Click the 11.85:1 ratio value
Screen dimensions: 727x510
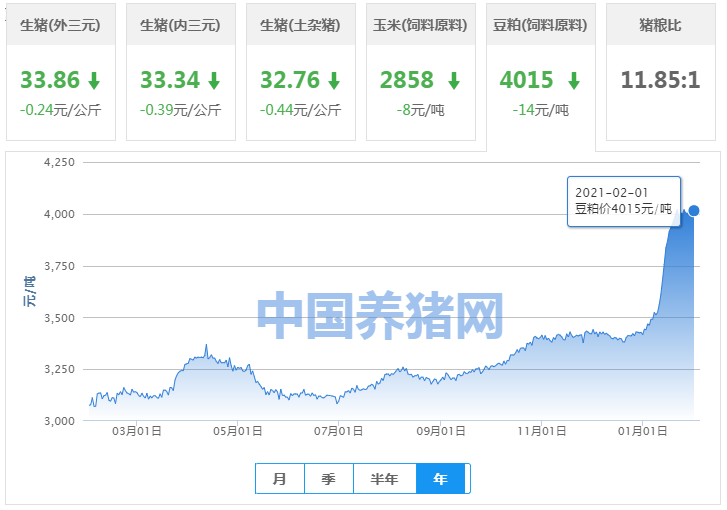click(x=659, y=80)
